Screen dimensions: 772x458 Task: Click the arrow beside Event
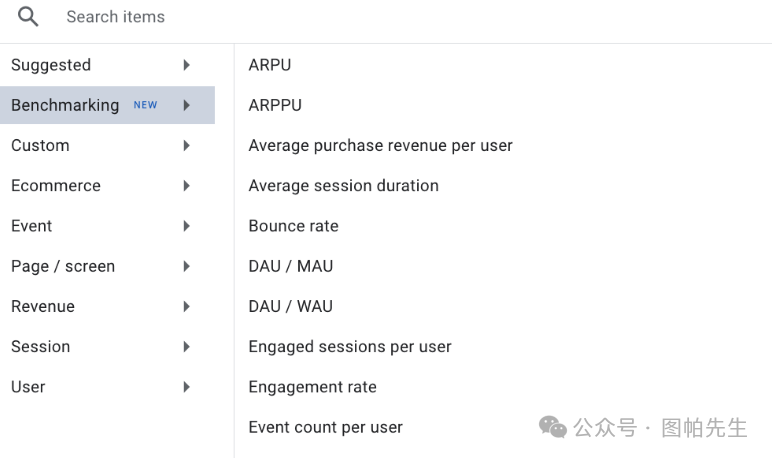[187, 226]
